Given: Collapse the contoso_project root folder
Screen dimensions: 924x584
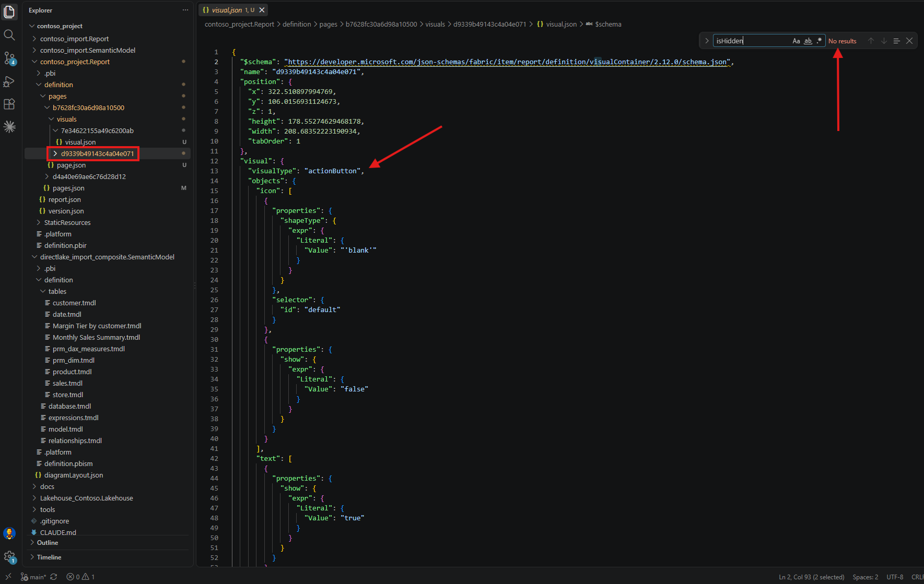Looking at the screenshot, I should [x=59, y=26].
